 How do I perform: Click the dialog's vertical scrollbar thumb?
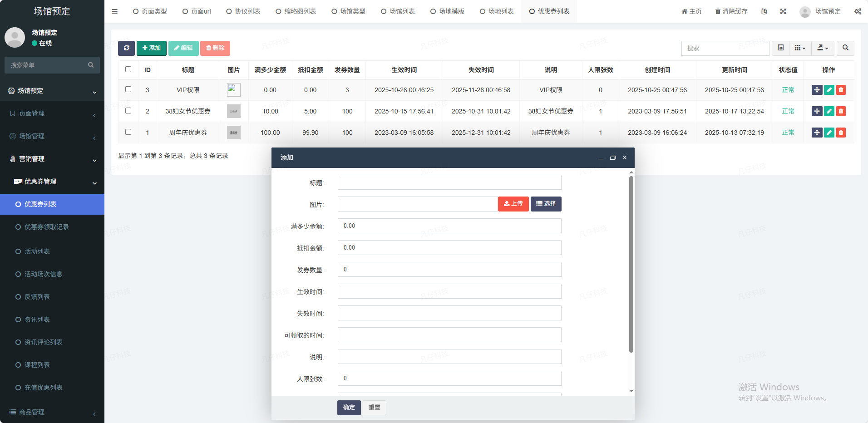pos(631,263)
